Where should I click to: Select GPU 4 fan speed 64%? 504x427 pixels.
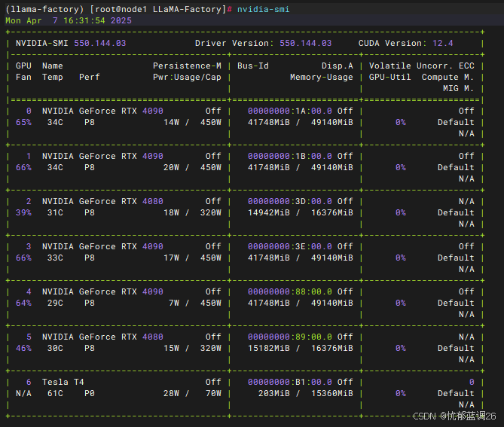tap(24, 303)
